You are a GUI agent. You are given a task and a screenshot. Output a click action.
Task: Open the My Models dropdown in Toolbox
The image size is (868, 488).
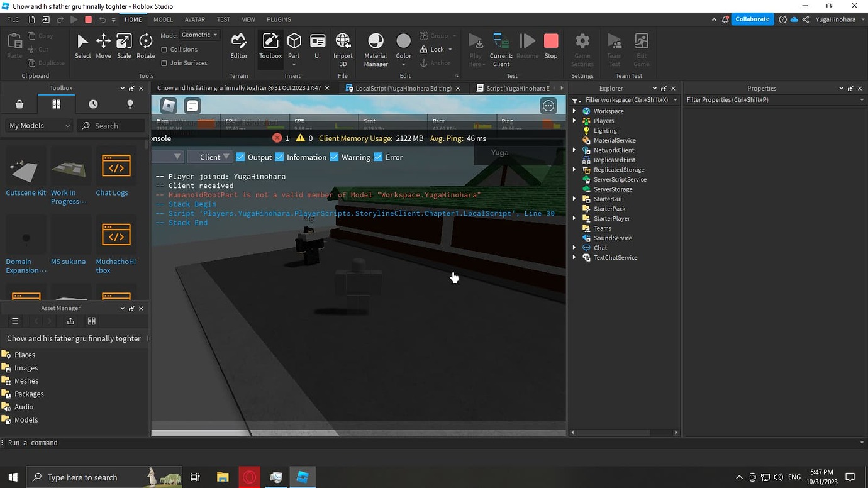coord(38,125)
